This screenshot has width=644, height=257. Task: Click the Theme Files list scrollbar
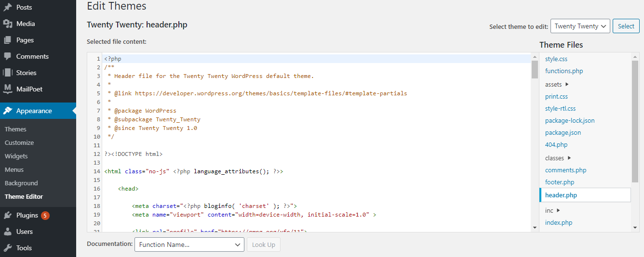coord(635,120)
